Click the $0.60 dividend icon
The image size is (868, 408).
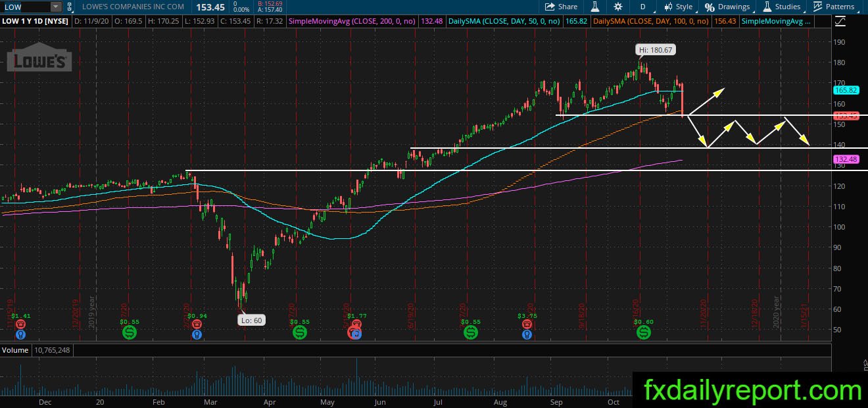point(644,333)
